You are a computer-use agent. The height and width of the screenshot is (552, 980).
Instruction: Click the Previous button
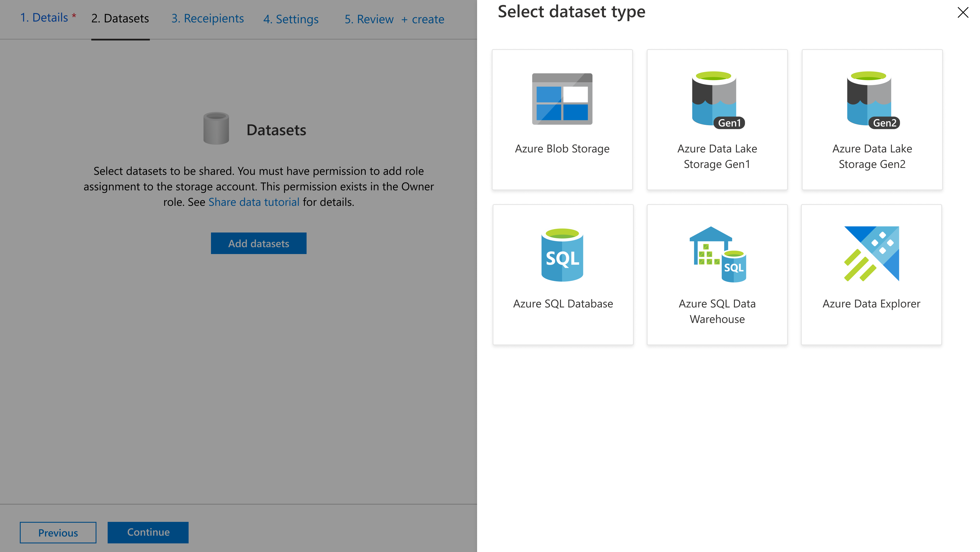pos(58,532)
